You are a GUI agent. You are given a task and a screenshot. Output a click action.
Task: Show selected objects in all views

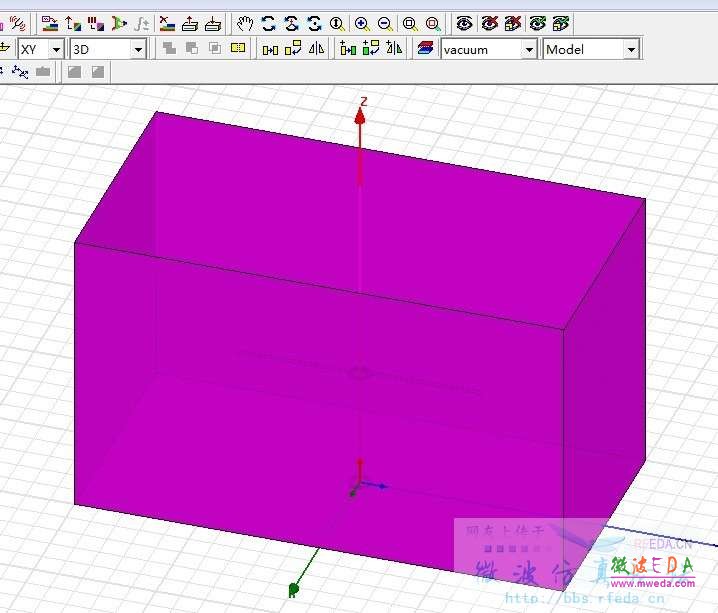click(x=537, y=23)
